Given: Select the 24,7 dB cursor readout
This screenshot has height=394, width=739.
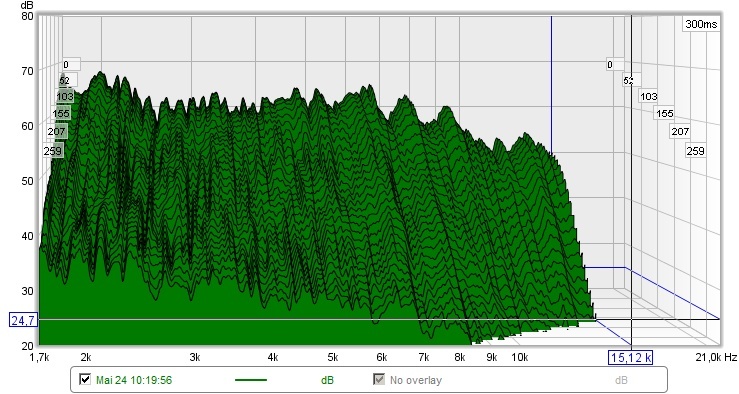Looking at the screenshot, I should (23, 320).
